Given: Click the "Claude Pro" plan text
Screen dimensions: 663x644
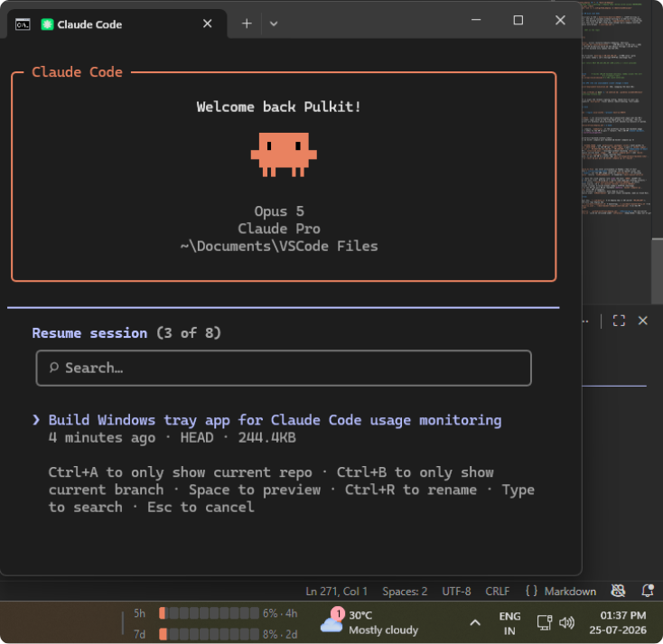Looking at the screenshot, I should click(x=279, y=229).
